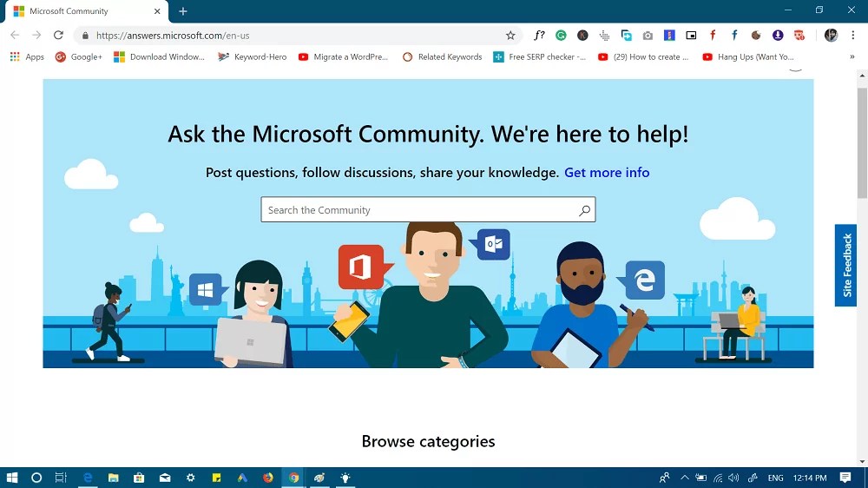Open the lightbulb Tips app on taskbar
This screenshot has height=488, width=868.
pos(345,478)
